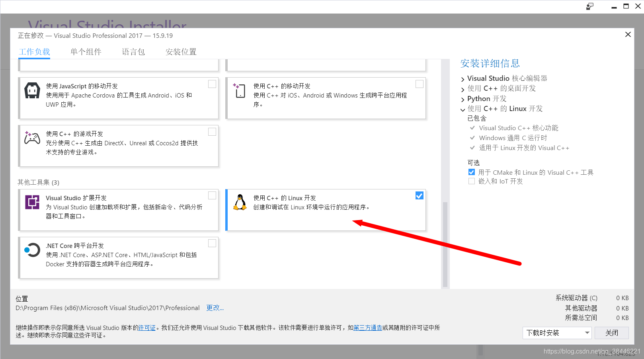This screenshot has height=359, width=644.
Task: Switch to the 安装位置 tab
Action: (x=181, y=52)
